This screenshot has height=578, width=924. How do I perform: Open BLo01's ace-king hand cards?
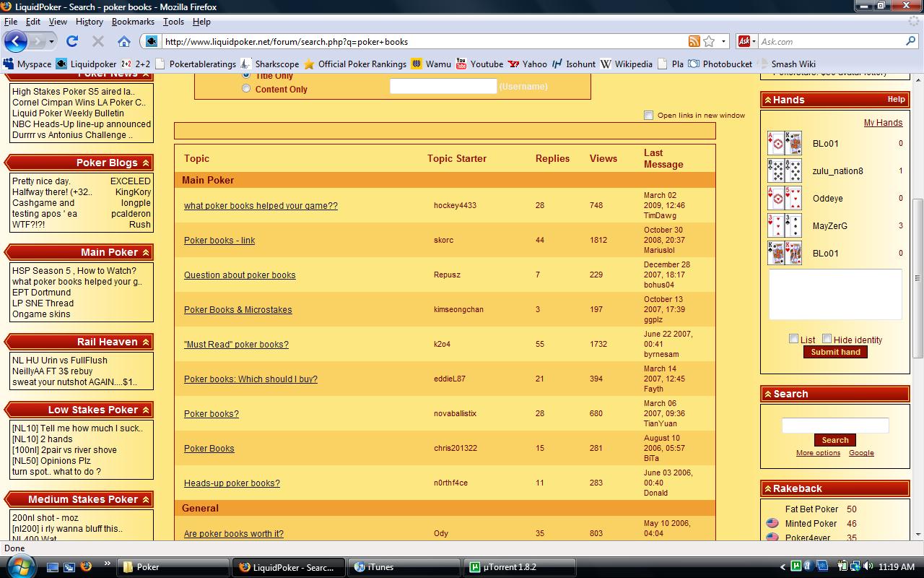(785, 143)
